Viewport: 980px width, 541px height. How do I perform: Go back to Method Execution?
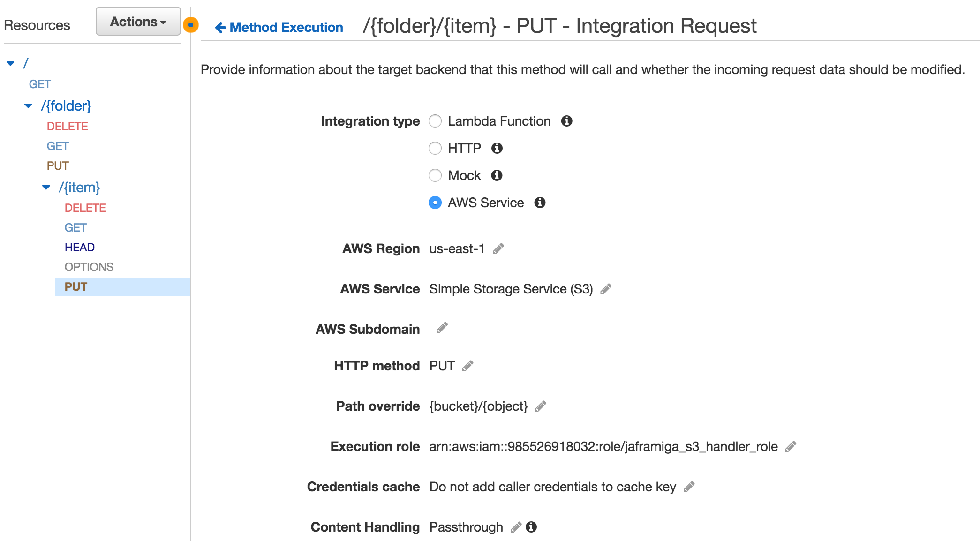click(279, 27)
